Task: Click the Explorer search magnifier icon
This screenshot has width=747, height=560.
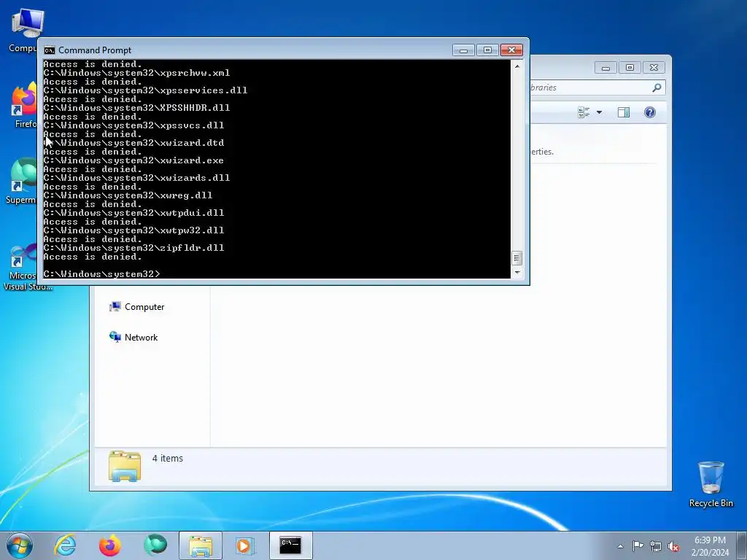Action: [657, 87]
